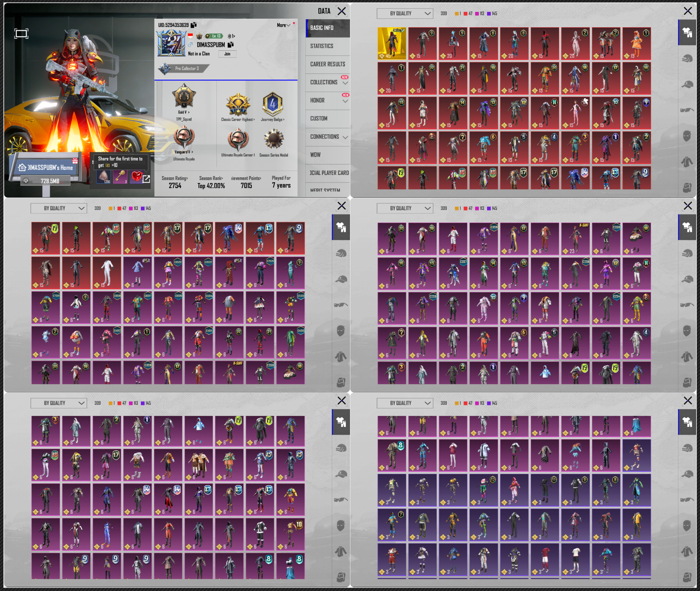Viewport: 700px width, 591px height.
Task: Open BY QUALITY dropdown in middle-right inventory panel
Action: (x=405, y=208)
